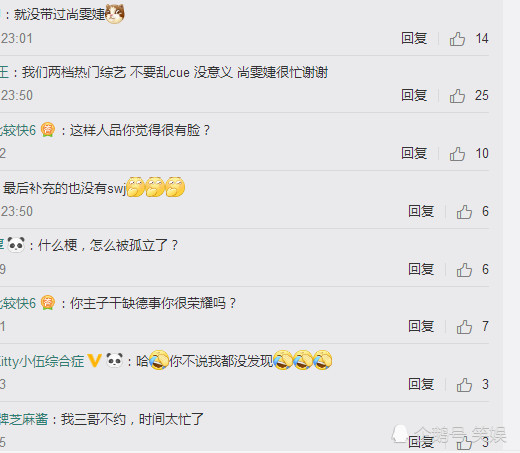Like the comment with 7 likes
This screenshot has height=453, width=520.
(x=464, y=327)
